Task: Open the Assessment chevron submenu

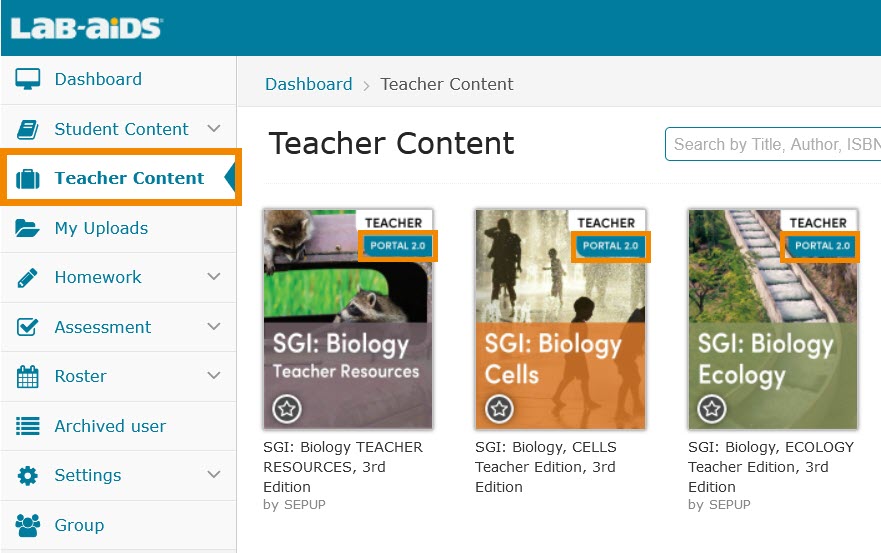Action: [213, 327]
